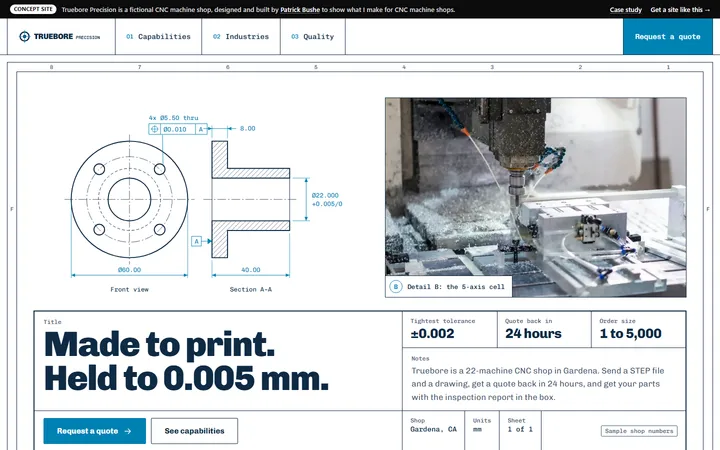The image size is (720, 450).
Task: Click the 4x Ø5.50 thru callout
Action: pyautogui.click(x=174, y=118)
